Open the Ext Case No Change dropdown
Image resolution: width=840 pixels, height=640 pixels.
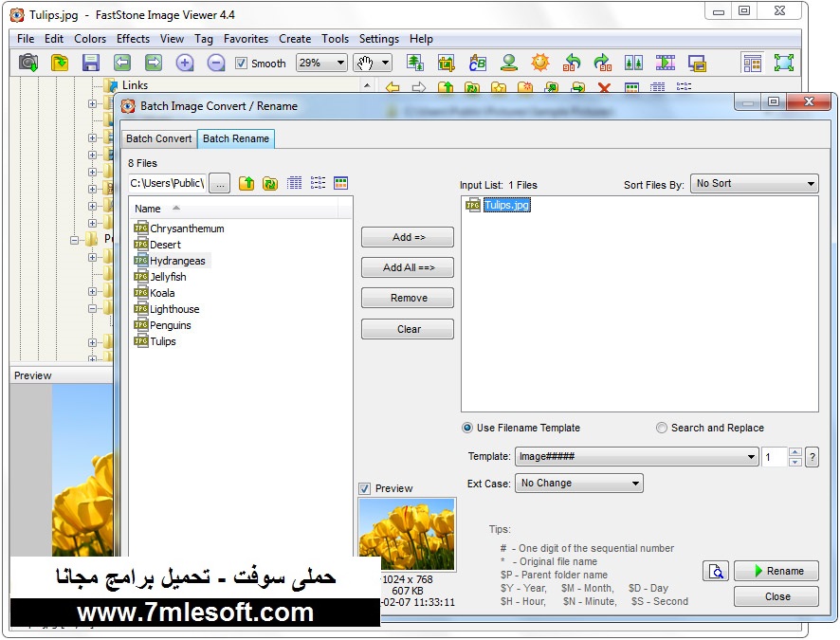[579, 483]
